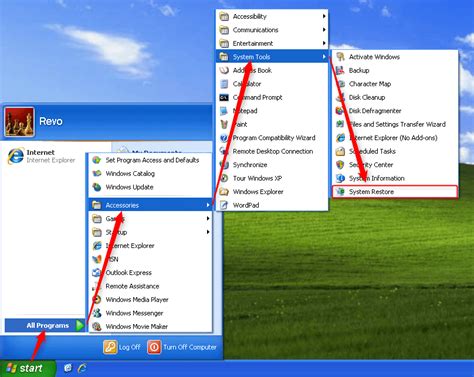This screenshot has height=377, width=474.
Task: Click the Turn Off Computer button
Action: point(182,347)
